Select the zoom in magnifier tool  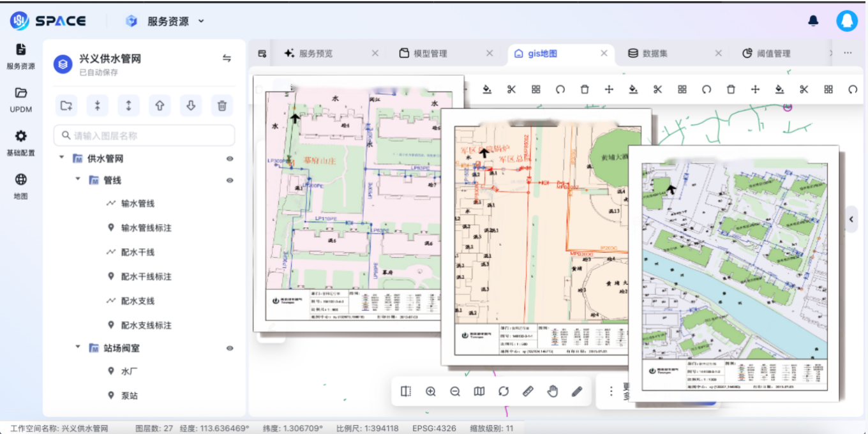pyautogui.click(x=430, y=391)
